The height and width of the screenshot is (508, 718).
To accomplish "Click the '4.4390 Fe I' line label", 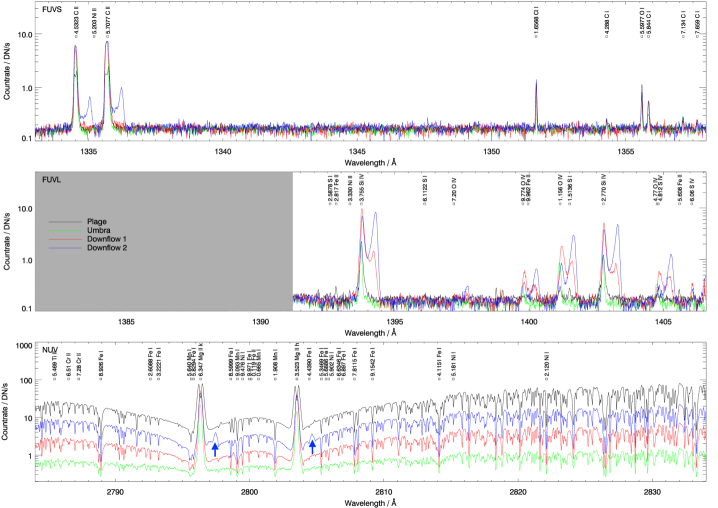I will tap(310, 364).
